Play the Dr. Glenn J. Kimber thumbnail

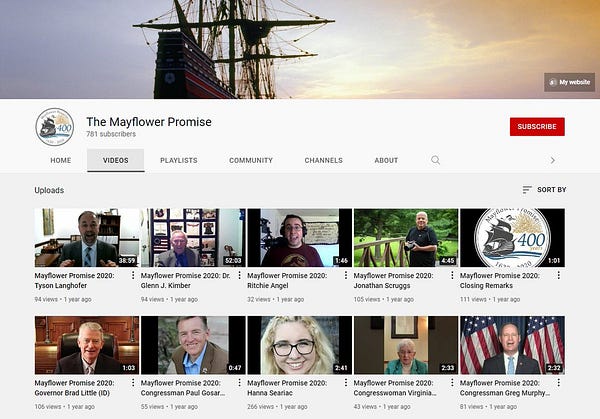193,238
